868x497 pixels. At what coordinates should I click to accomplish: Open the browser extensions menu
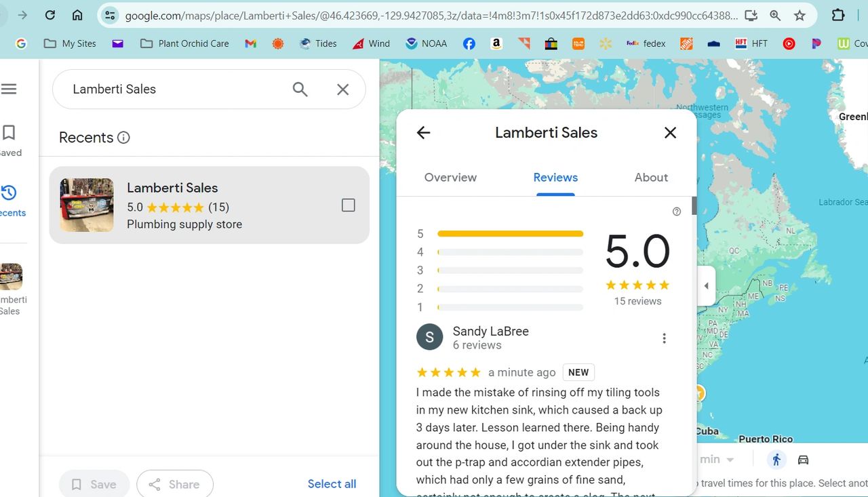839,15
